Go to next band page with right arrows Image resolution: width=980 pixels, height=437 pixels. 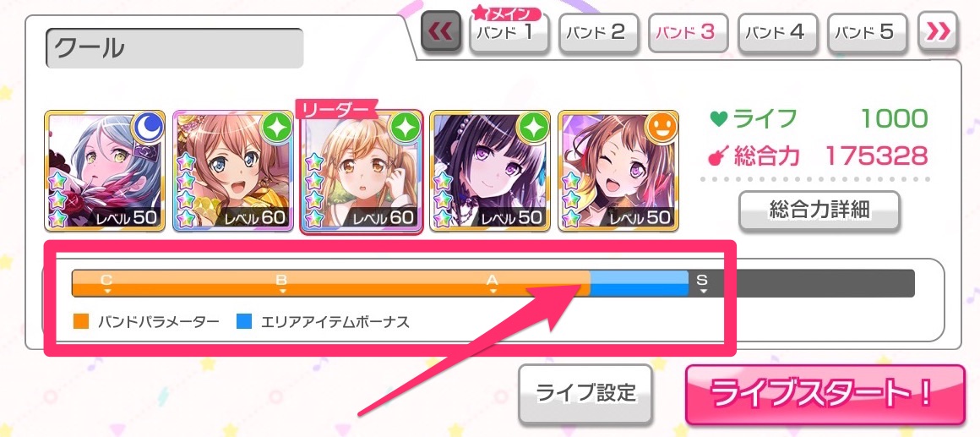938,31
